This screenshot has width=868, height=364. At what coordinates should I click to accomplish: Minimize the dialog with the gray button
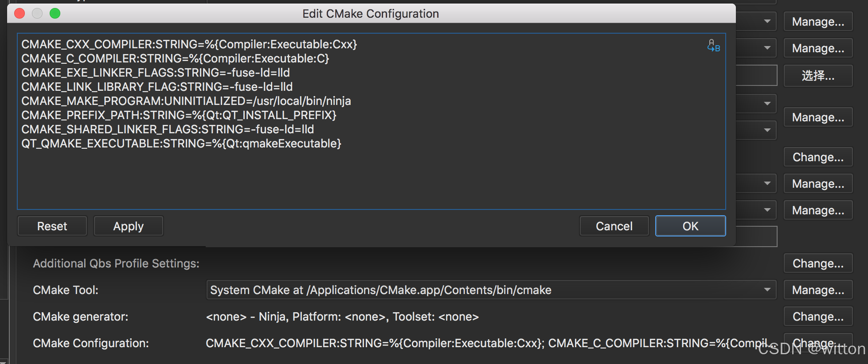(x=37, y=13)
